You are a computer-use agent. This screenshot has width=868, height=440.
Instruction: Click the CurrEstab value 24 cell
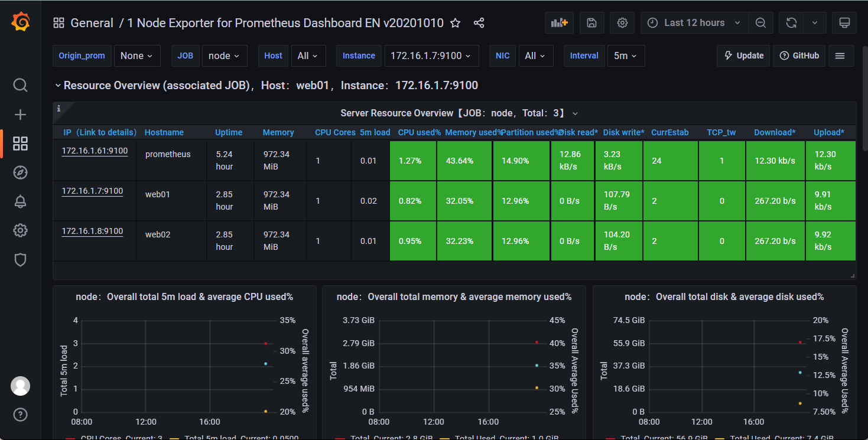point(671,161)
